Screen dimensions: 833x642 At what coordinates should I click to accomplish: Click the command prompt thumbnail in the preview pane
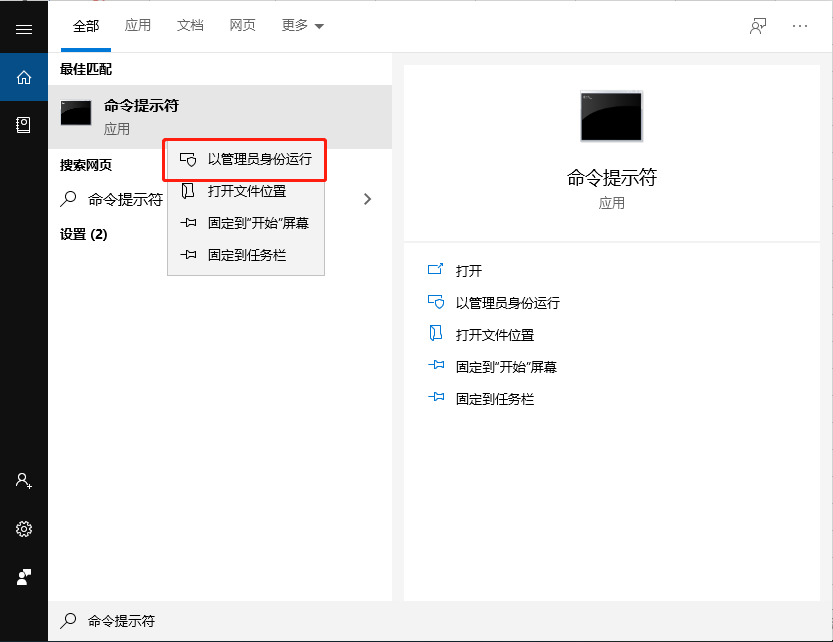(610, 116)
